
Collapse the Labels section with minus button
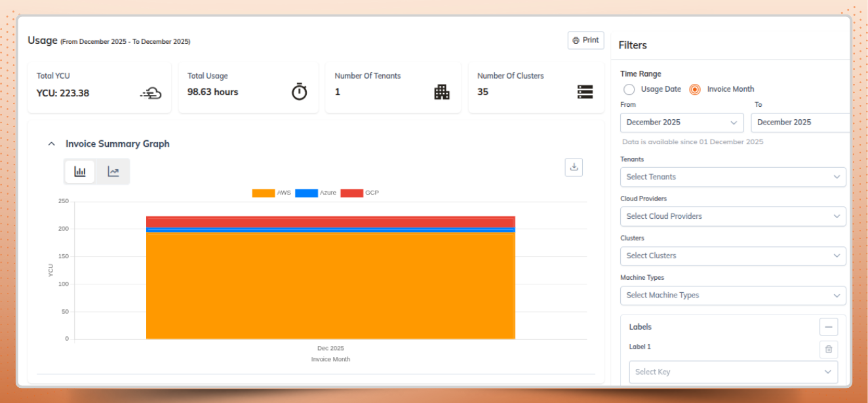click(x=829, y=326)
